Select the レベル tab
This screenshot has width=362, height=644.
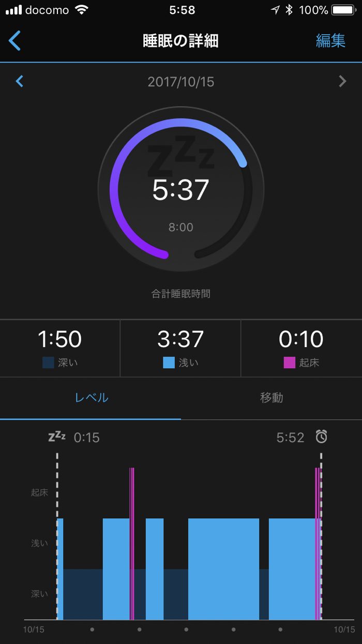pos(91,398)
